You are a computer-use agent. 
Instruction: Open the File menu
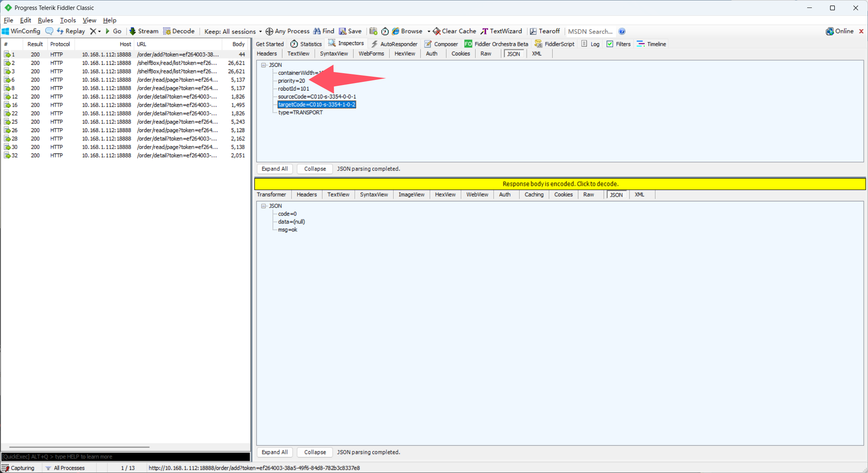coord(8,20)
